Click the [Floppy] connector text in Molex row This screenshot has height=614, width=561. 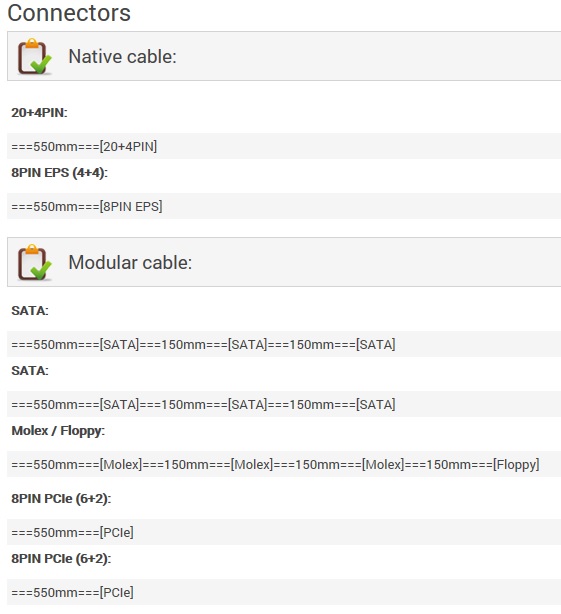click(516, 464)
